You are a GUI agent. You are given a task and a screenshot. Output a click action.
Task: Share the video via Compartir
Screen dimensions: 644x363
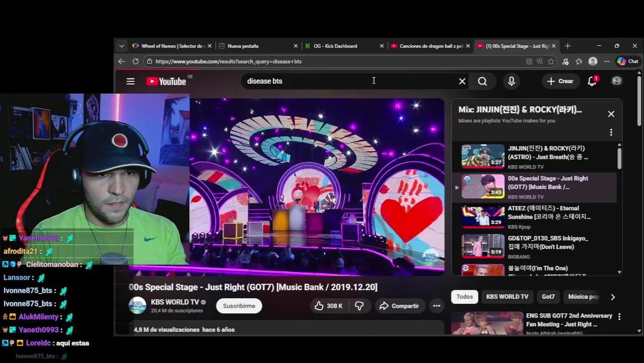tap(399, 306)
